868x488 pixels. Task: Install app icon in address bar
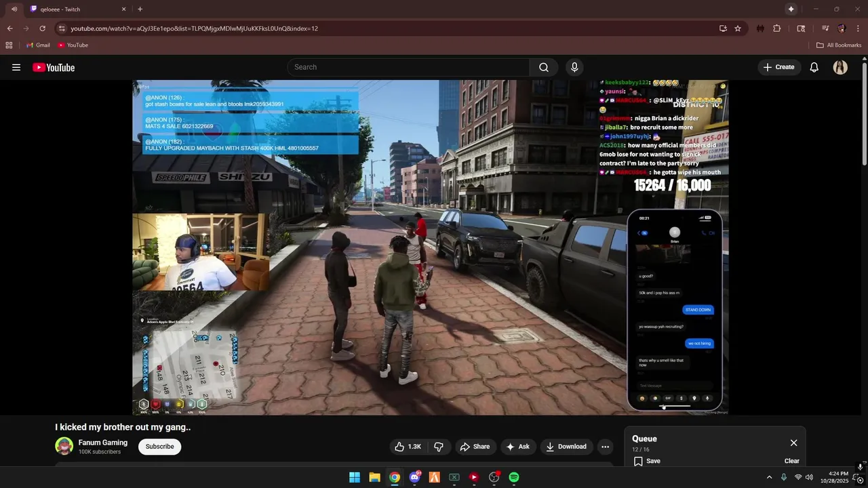[x=723, y=28]
